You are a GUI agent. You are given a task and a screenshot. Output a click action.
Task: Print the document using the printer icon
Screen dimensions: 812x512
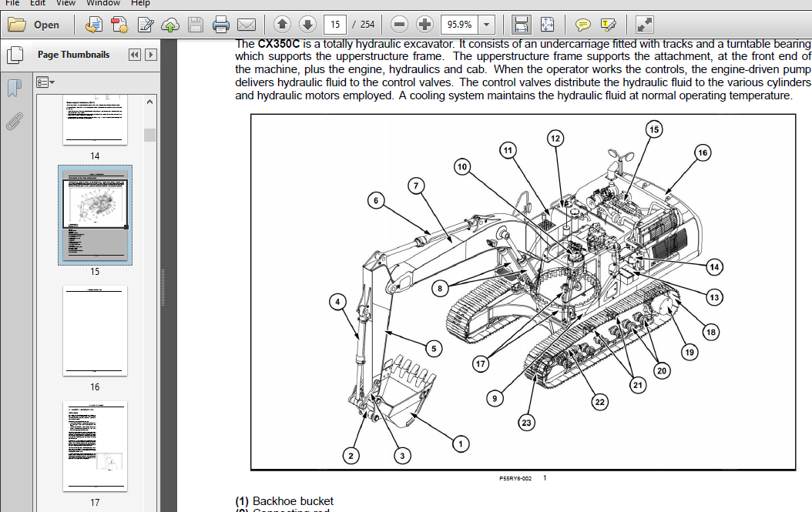point(221,25)
